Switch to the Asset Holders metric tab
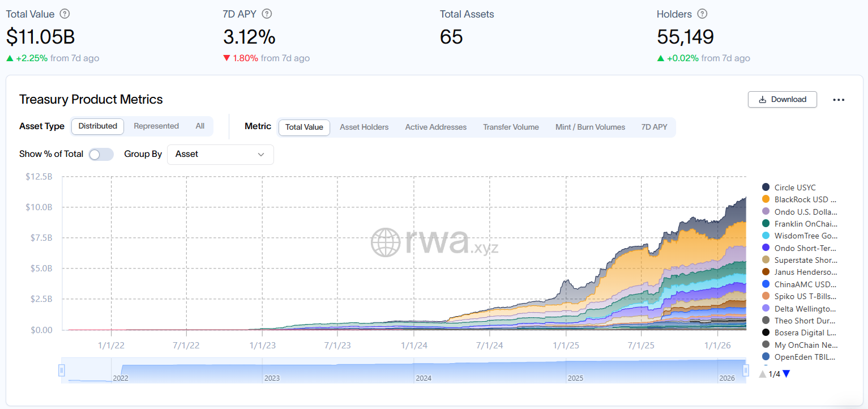Image resolution: width=868 pixels, height=409 pixels. [364, 127]
